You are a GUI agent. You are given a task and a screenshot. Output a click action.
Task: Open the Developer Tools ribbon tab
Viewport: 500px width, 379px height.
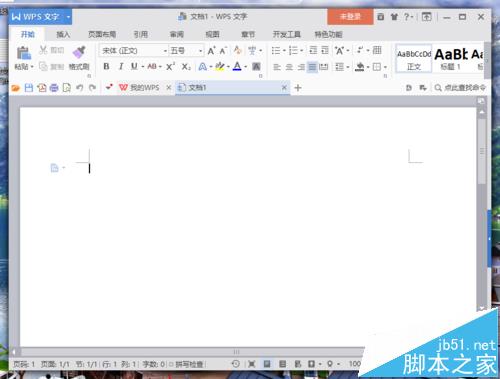287,34
